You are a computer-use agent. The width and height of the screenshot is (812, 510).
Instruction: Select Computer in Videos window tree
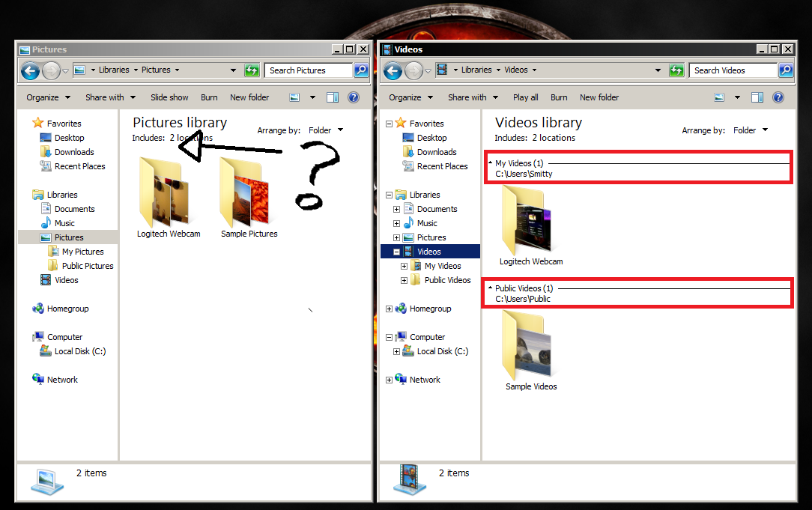pos(427,337)
